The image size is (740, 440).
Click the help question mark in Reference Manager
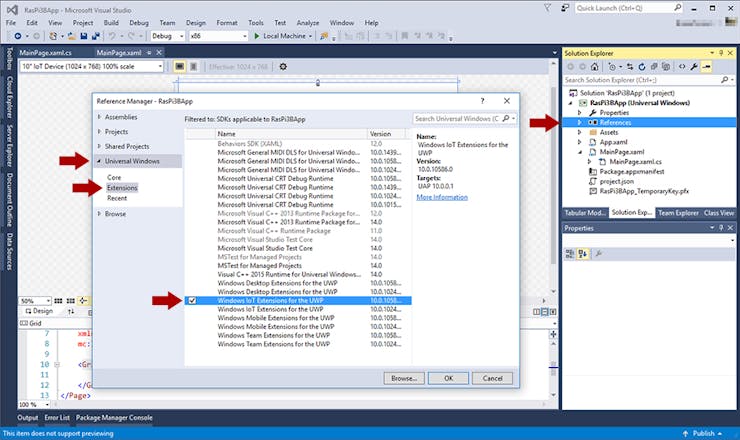click(x=482, y=101)
